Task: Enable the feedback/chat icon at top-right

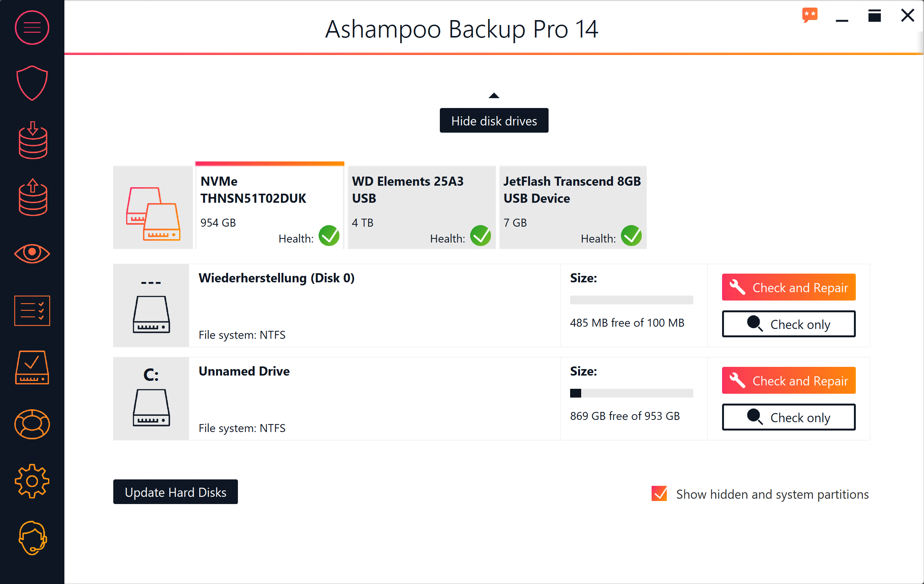Action: [x=810, y=14]
